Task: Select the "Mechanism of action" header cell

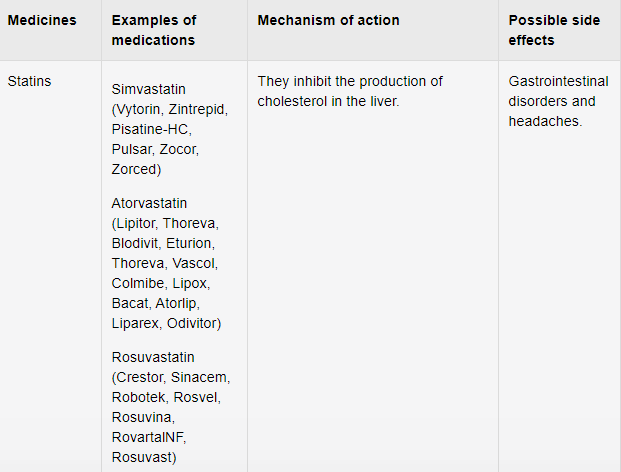Action: coord(328,21)
